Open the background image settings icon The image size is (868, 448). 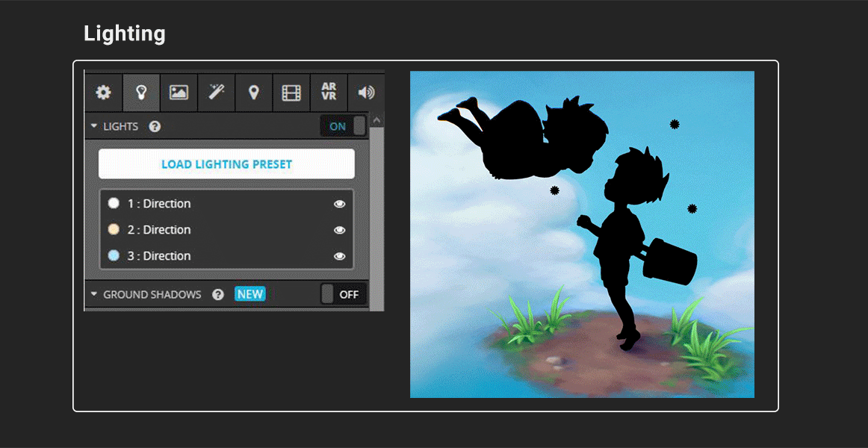[x=179, y=93]
